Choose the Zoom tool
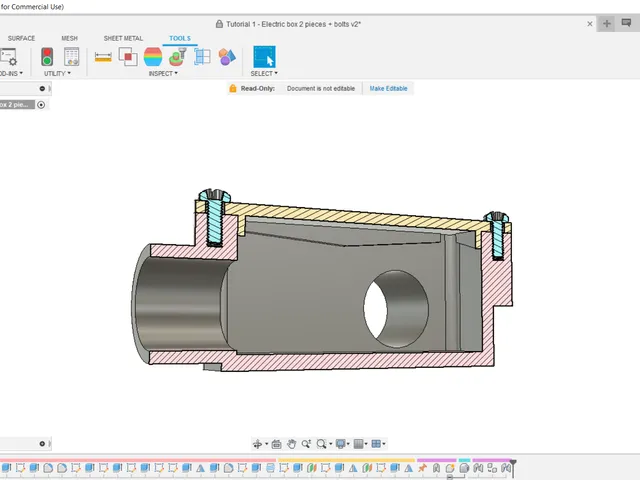 tap(306, 444)
